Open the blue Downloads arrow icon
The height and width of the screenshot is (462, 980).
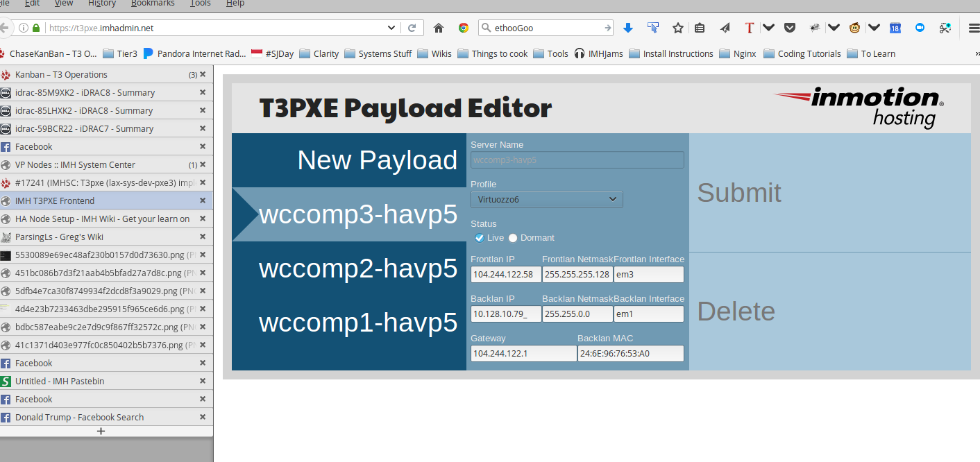[x=628, y=28]
